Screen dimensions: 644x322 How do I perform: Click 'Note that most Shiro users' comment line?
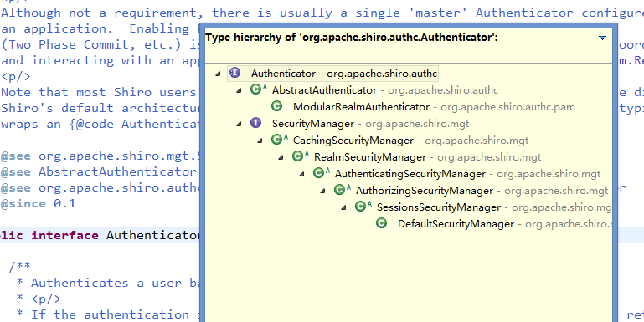point(99,92)
